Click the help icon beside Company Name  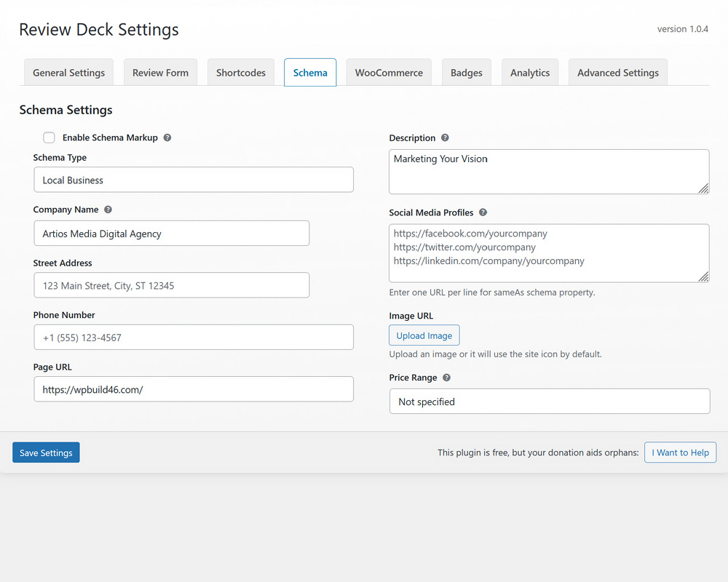click(108, 210)
